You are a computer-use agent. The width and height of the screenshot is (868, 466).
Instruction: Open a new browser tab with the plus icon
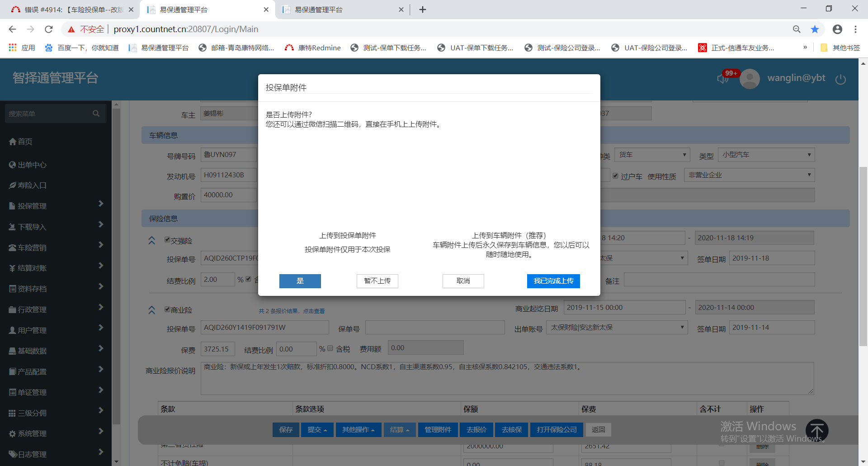[x=423, y=10]
